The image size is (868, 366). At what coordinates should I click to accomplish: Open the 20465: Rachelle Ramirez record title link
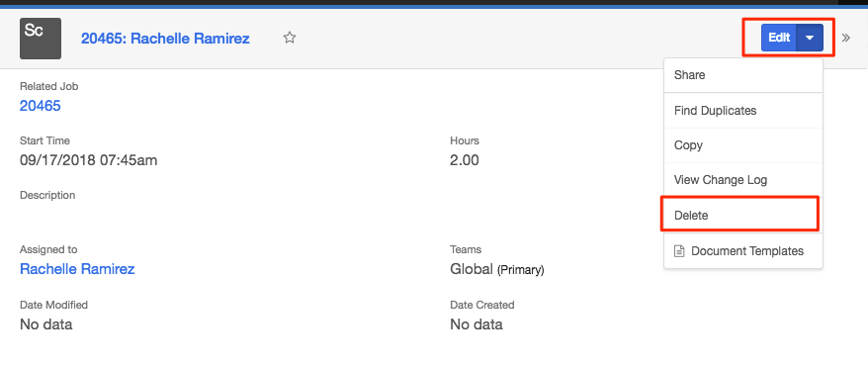165,39
